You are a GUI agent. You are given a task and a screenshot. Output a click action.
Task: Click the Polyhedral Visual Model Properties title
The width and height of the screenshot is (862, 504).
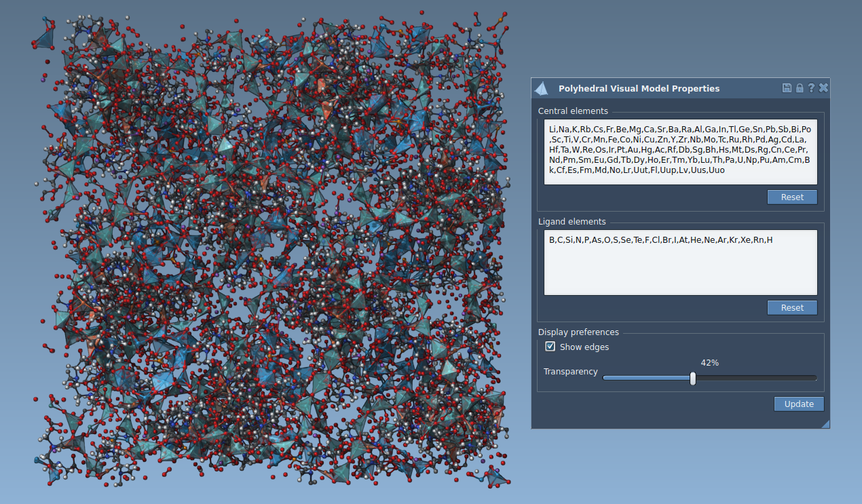pos(639,89)
